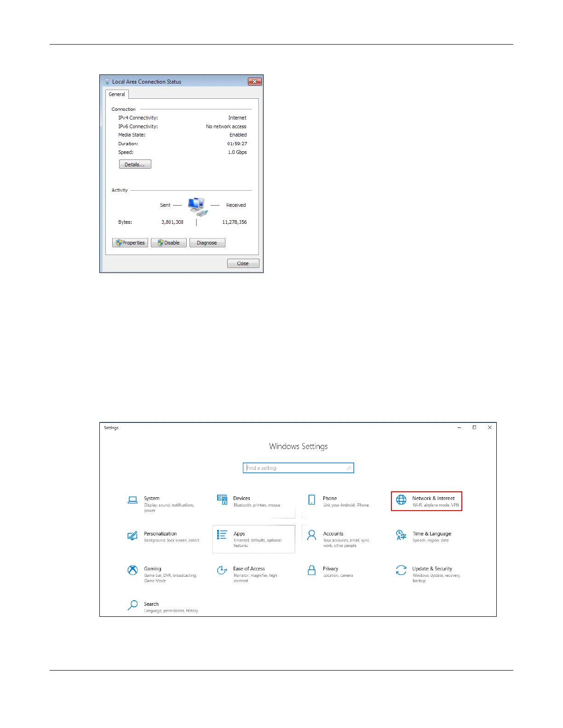Viewport: 563px width, 728px height.
Task: Minimize the Settings window
Action: pyautogui.click(x=459, y=427)
